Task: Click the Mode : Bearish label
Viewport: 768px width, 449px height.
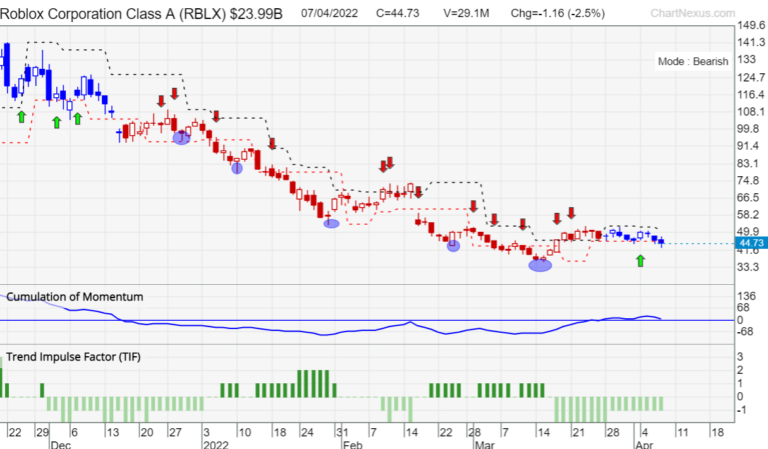Action: click(x=693, y=61)
